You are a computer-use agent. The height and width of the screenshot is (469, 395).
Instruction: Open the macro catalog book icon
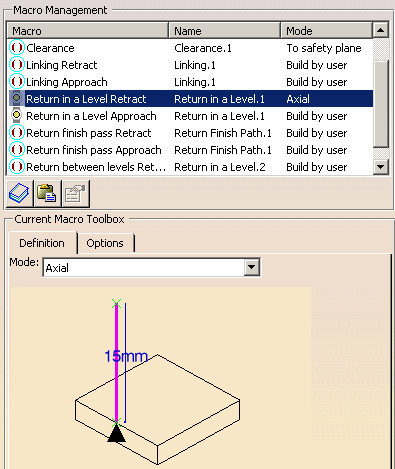(19, 193)
